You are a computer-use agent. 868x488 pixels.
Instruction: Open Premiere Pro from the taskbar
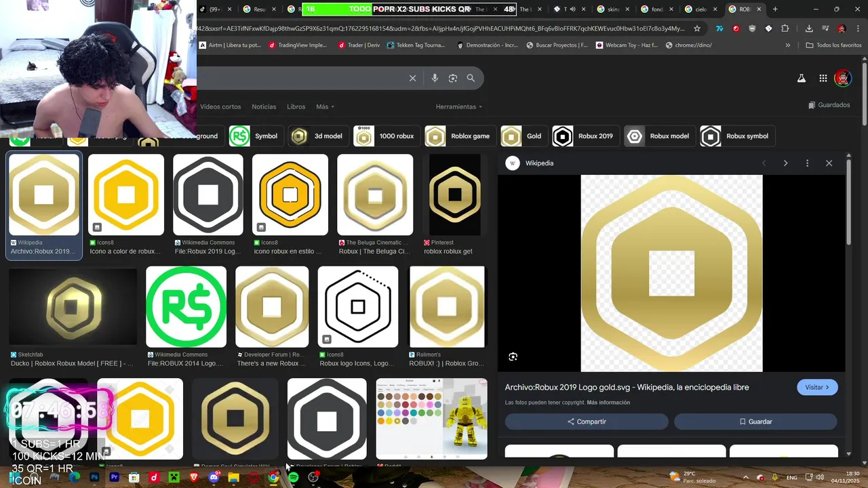coord(114,477)
